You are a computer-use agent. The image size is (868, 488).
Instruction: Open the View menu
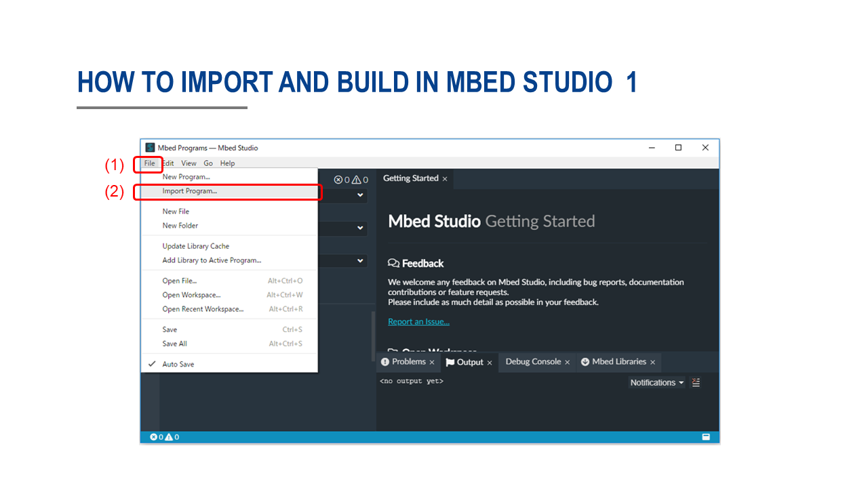tap(189, 163)
